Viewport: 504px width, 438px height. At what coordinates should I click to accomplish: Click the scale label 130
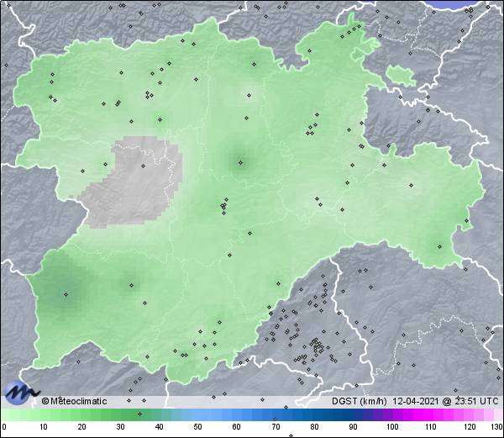pyautogui.click(x=497, y=427)
